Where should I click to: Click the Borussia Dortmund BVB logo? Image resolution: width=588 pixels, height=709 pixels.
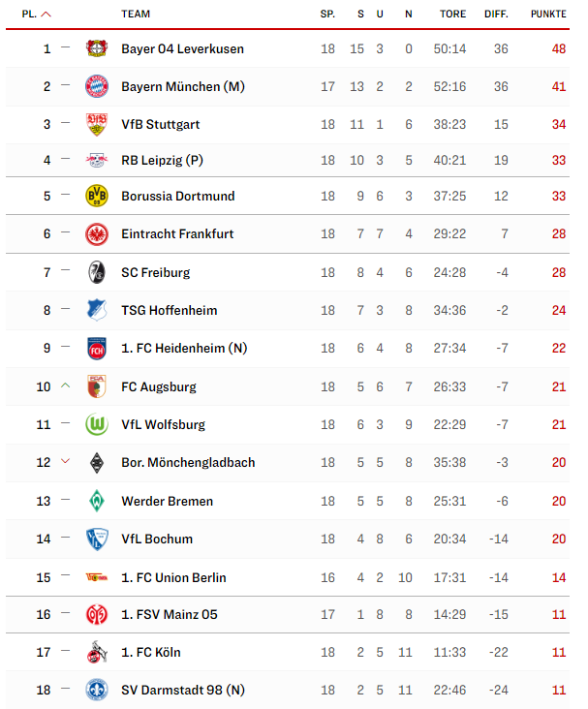point(96,196)
